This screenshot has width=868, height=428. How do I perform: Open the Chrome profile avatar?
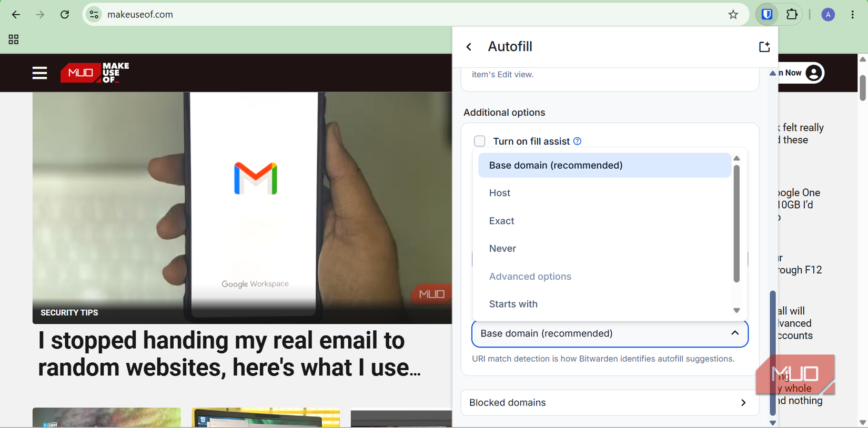coord(828,15)
